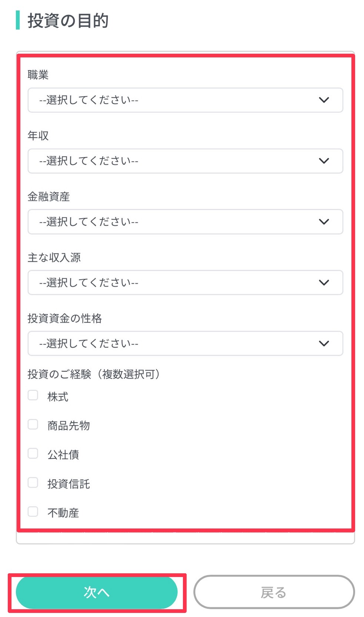Click chevron arrow in 投資資金の性格 selector
Screen dimensions: 364x617
(324, 343)
